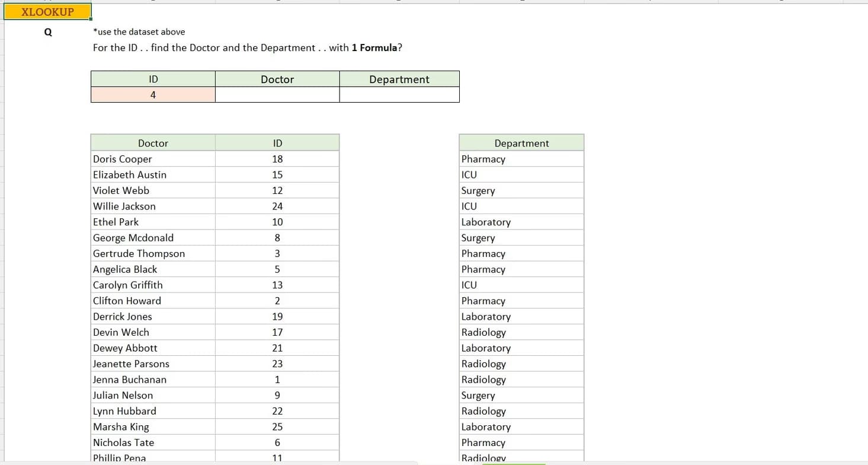Select the XLOOKUP title cell

point(47,12)
